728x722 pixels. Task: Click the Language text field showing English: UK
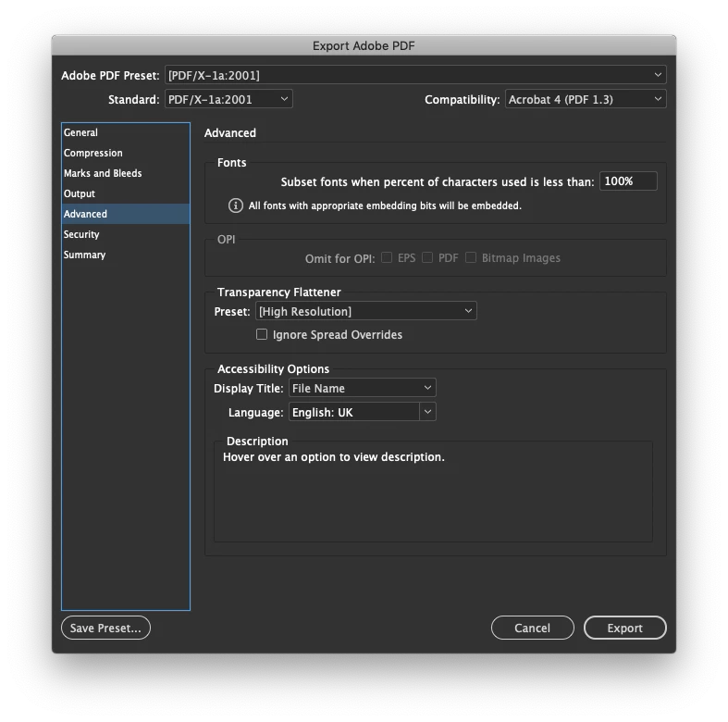tap(354, 412)
